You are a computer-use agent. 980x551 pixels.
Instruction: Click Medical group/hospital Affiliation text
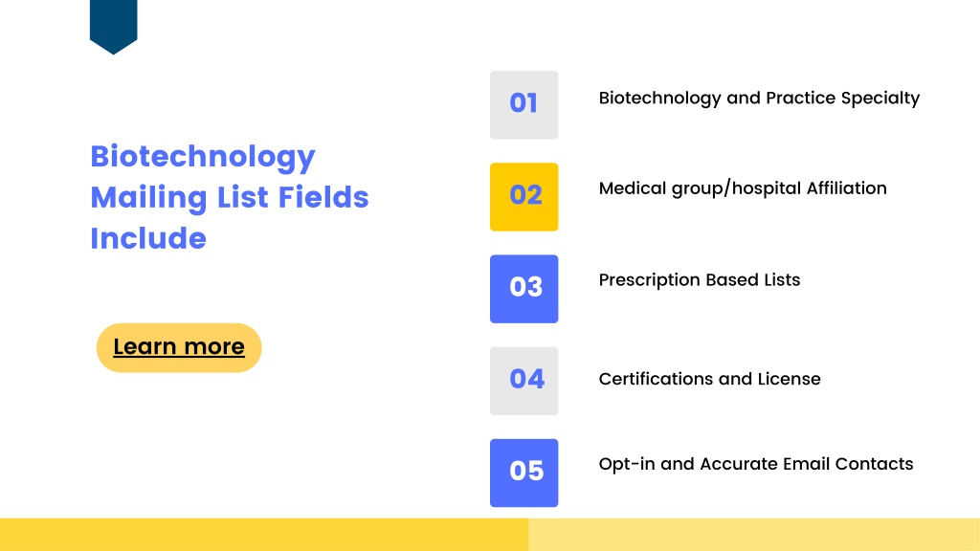(x=743, y=188)
